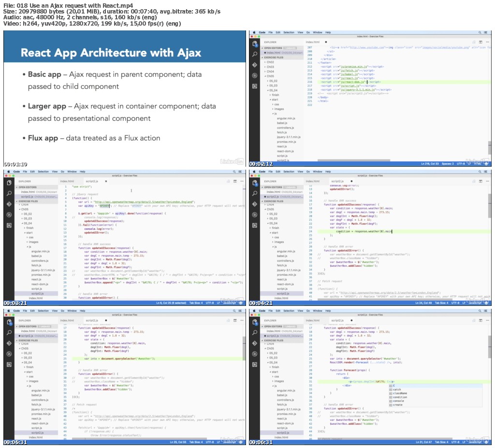Expand 05_02 folder in the 00:03:21 frame
The width and height of the screenshot is (495, 448).
[x=27, y=214]
